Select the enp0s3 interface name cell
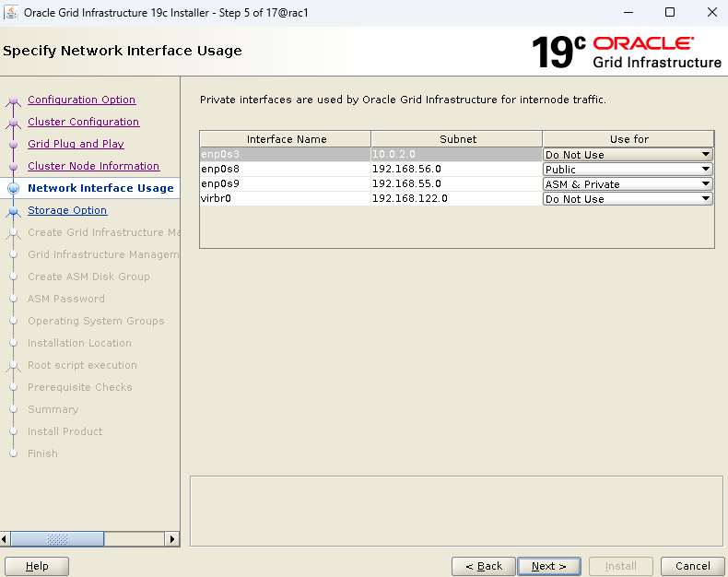Viewport: 728px width, 577px height. (x=286, y=154)
